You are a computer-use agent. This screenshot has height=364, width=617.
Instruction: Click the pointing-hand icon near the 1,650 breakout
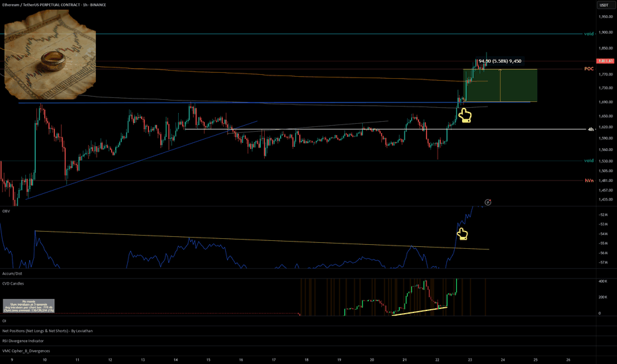465,116
